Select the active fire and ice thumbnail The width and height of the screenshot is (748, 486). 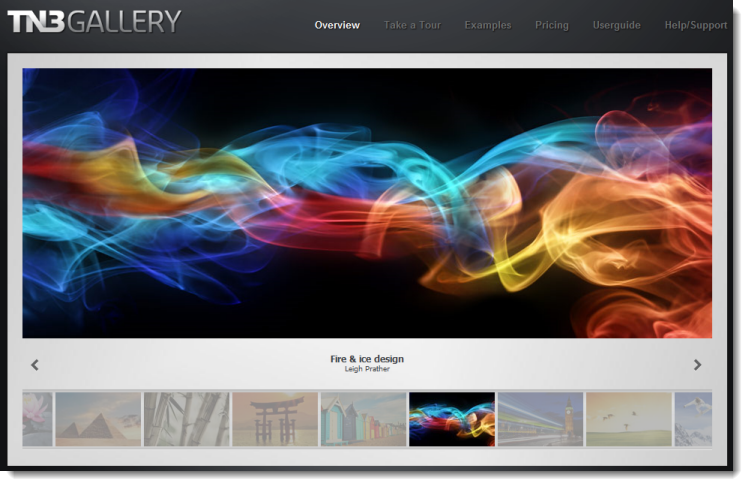452,419
